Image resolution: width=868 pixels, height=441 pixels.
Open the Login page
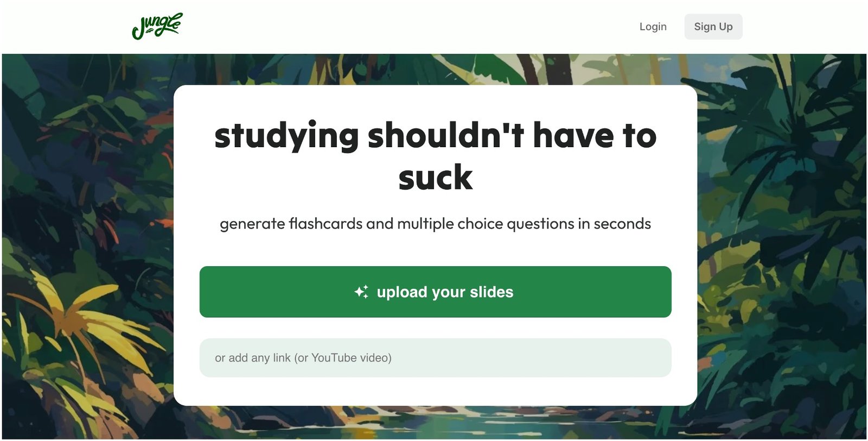pos(653,27)
